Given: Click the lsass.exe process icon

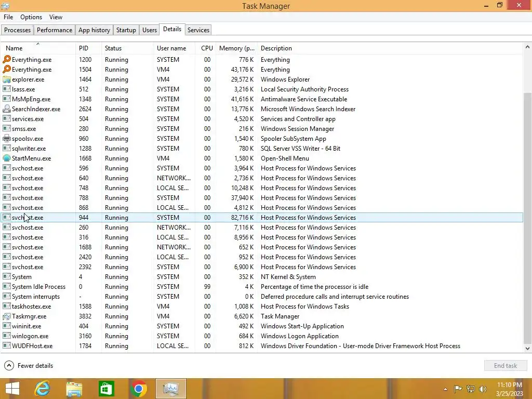Looking at the screenshot, I should tap(6, 89).
